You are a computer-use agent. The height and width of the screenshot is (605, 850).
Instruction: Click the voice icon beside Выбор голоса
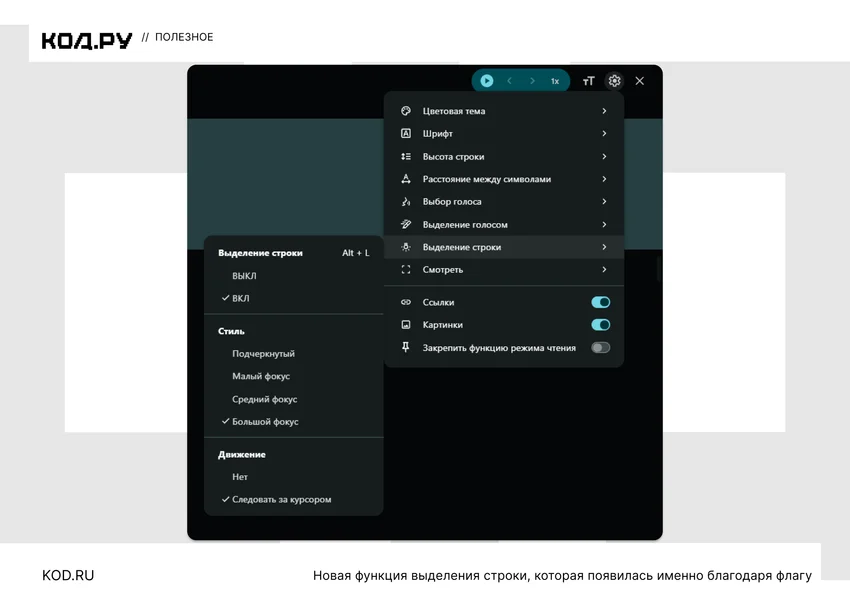[405, 202]
